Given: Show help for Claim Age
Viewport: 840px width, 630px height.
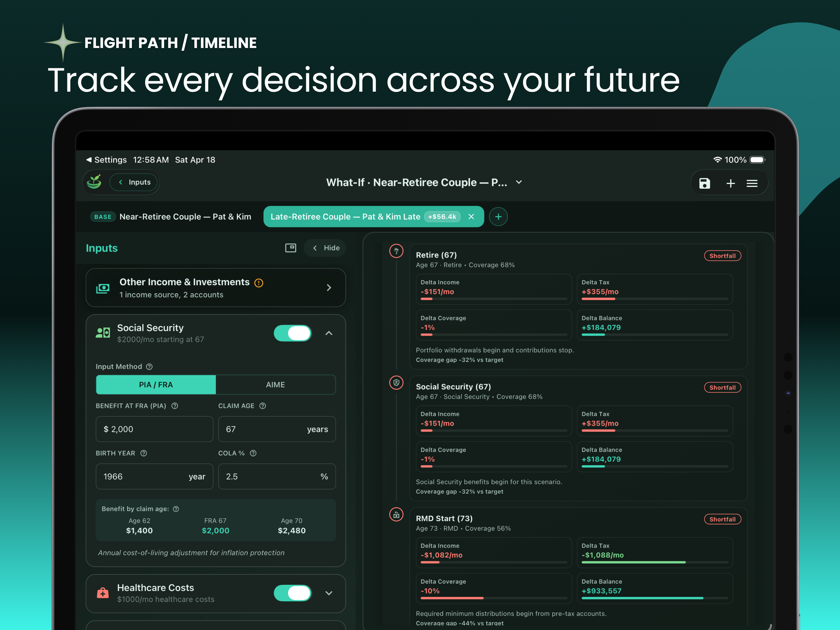Looking at the screenshot, I should pyautogui.click(x=262, y=406).
